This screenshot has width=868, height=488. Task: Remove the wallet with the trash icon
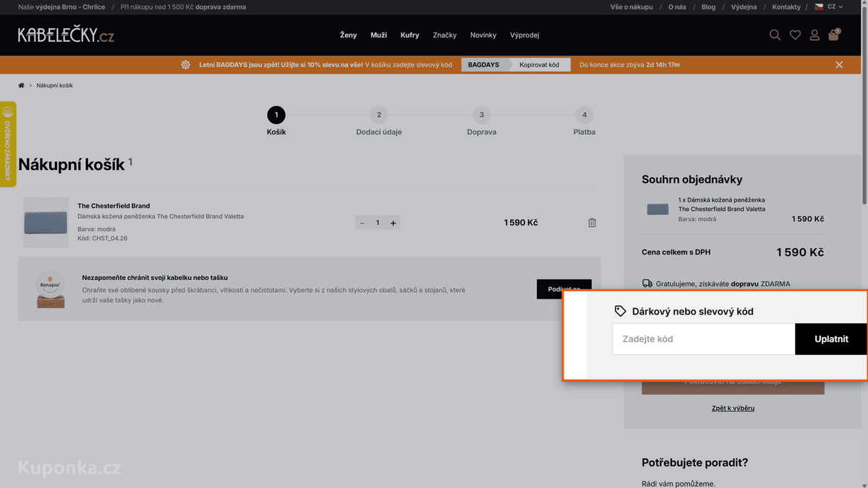(592, 223)
